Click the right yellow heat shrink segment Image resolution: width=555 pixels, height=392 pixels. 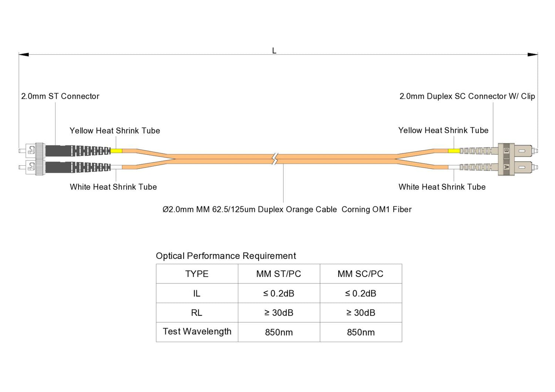click(454, 151)
